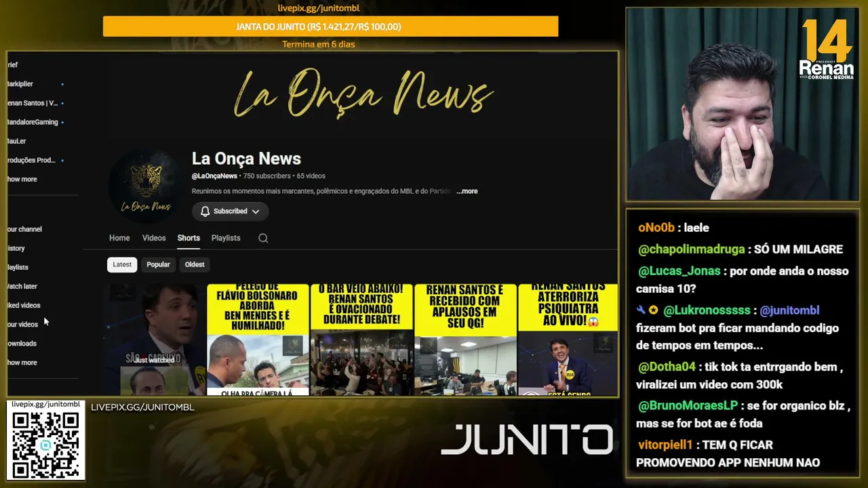The width and height of the screenshot is (868, 488).
Task: Click the streamer webcam feed
Action: click(743, 104)
